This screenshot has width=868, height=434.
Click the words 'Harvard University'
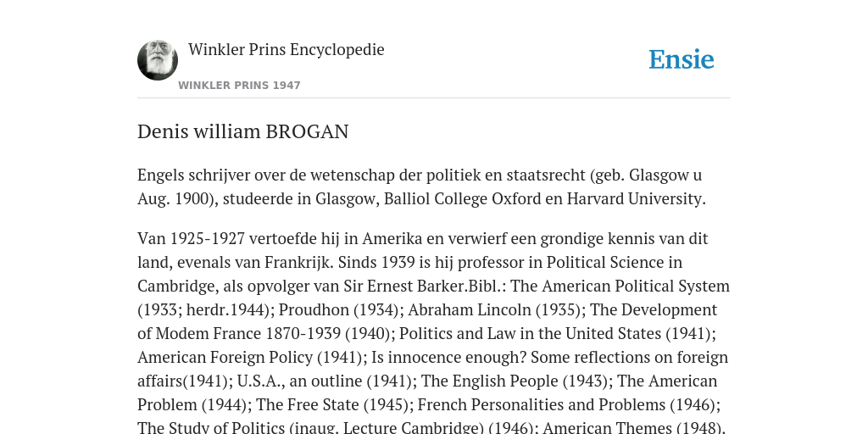coord(636,198)
